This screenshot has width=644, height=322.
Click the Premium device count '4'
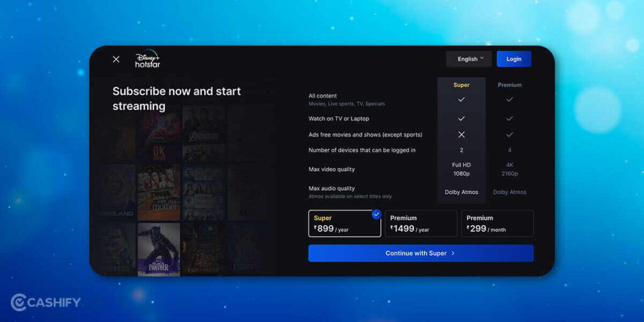point(509,150)
